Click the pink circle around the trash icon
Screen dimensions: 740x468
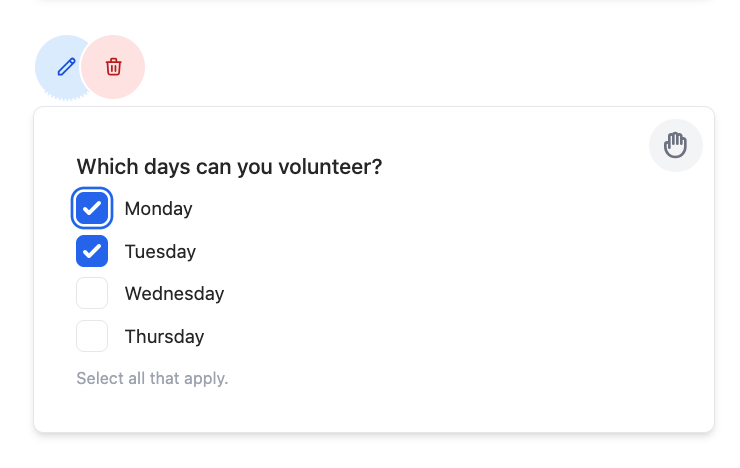(x=113, y=67)
